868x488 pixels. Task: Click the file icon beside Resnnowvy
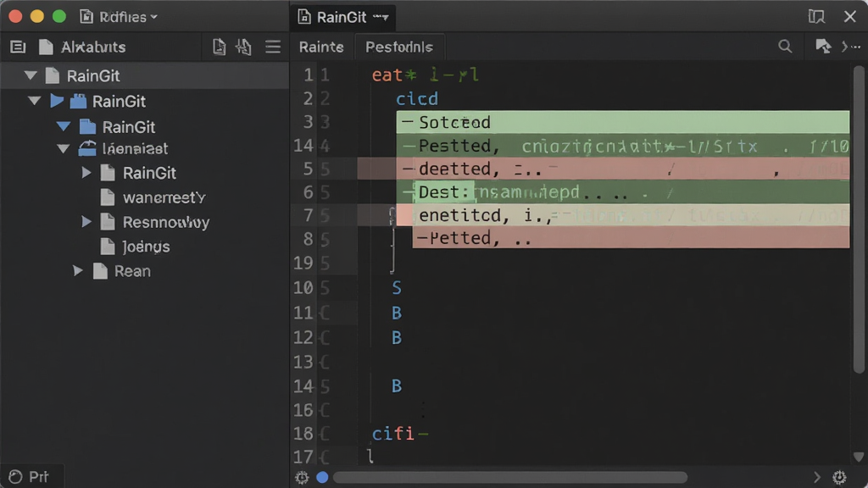coord(108,222)
